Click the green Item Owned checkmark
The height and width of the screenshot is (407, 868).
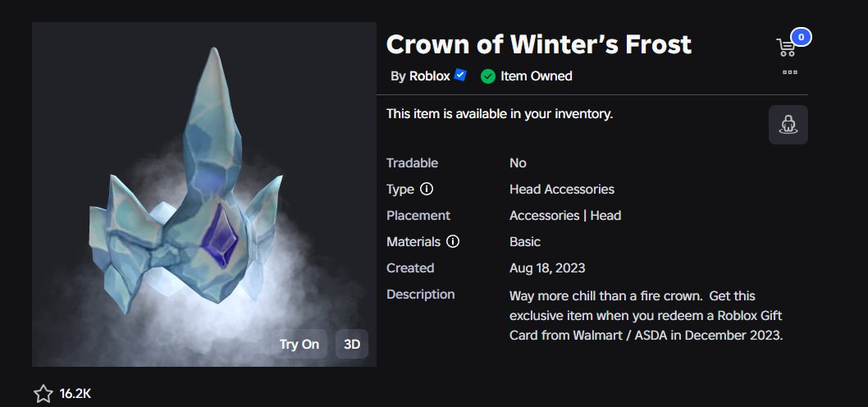(487, 76)
